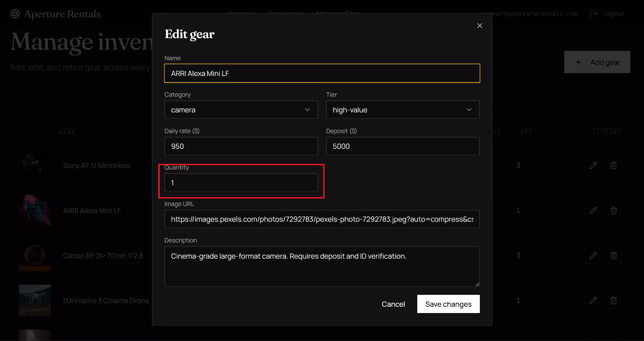This screenshot has height=341, width=644.
Task: Click the Sony A7 IV Mirrorless thumbnail
Action: click(35, 165)
